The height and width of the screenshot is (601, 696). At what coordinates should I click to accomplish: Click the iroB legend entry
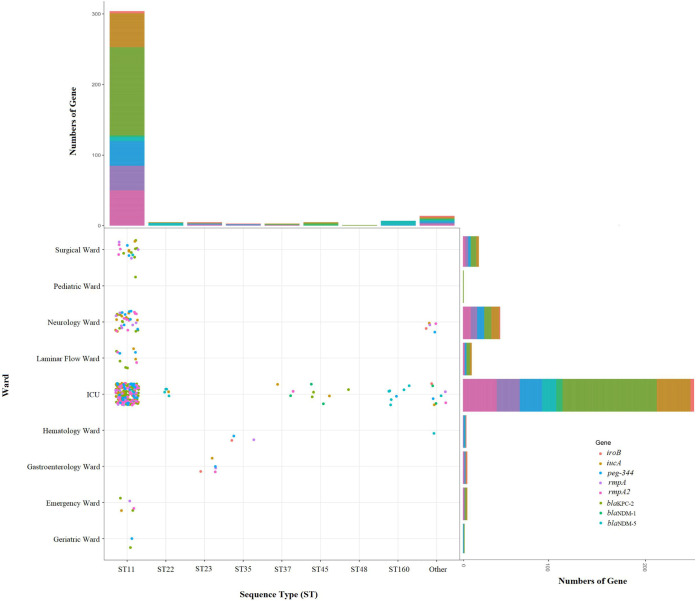(x=610, y=453)
